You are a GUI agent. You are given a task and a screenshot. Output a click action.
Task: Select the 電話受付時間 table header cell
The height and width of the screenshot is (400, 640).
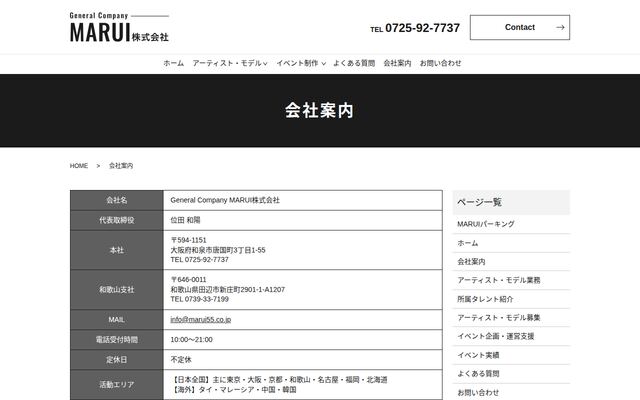[117, 340]
